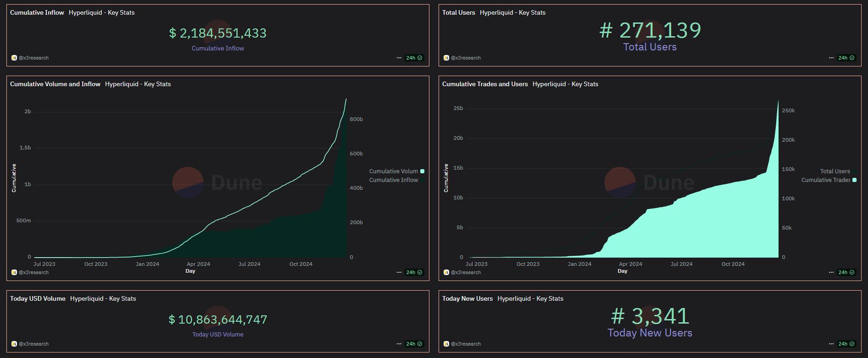This screenshot has width=868, height=358.
Task: Click the Cumulative Volum legend color swatch
Action: click(422, 171)
